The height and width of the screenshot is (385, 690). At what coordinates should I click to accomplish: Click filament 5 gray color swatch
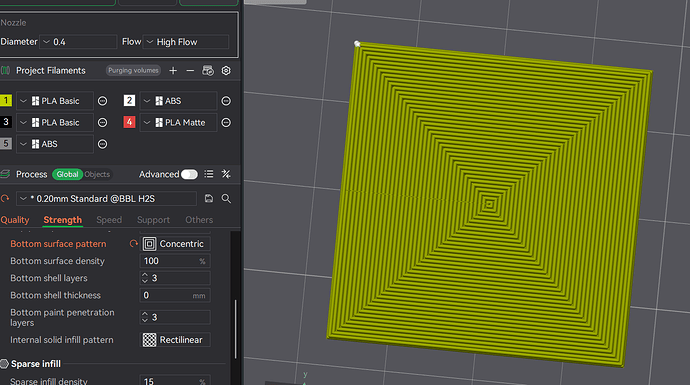pyautogui.click(x=6, y=143)
